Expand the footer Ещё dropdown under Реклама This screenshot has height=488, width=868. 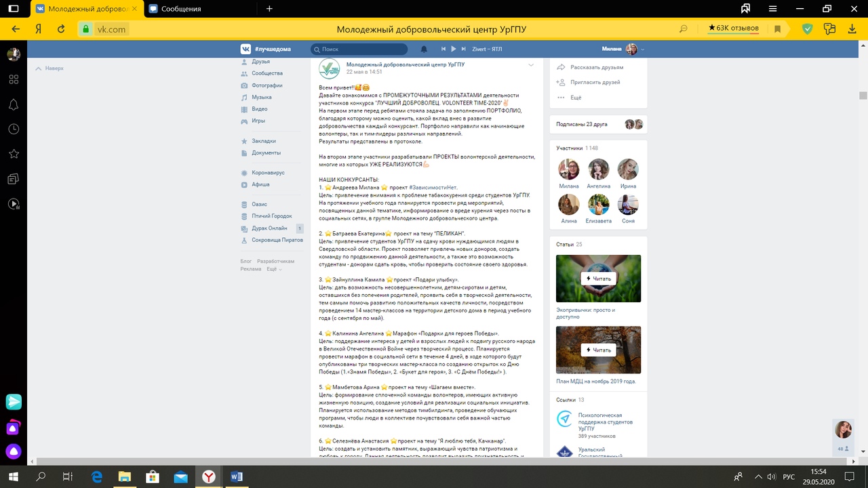point(274,269)
